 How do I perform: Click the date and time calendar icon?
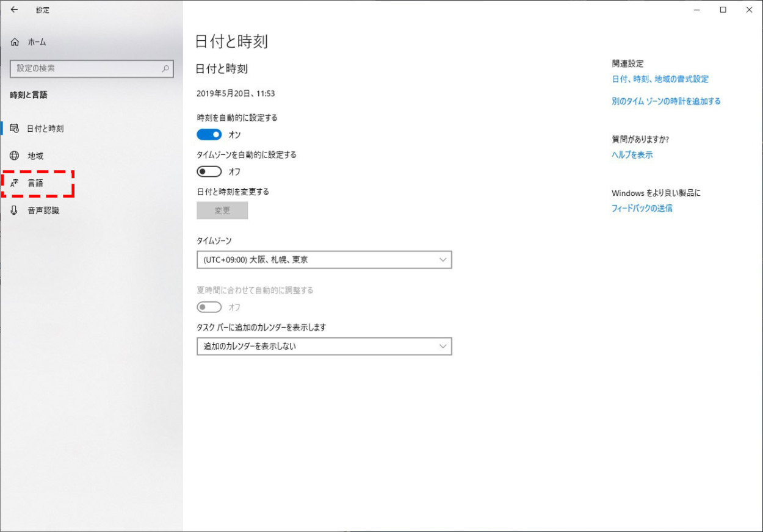[x=15, y=129]
